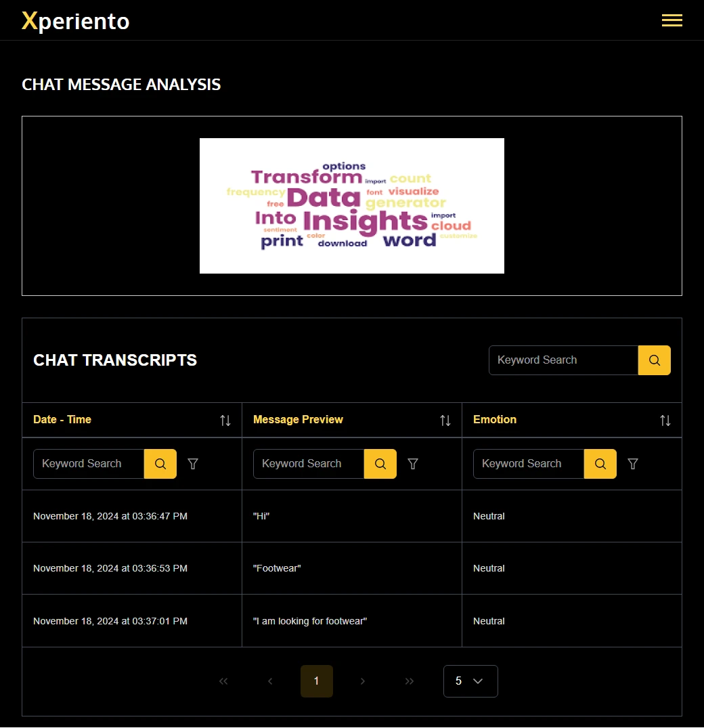Viewport: 704px width, 728px height.
Task: Click the Emotion column search button
Action: (600, 464)
